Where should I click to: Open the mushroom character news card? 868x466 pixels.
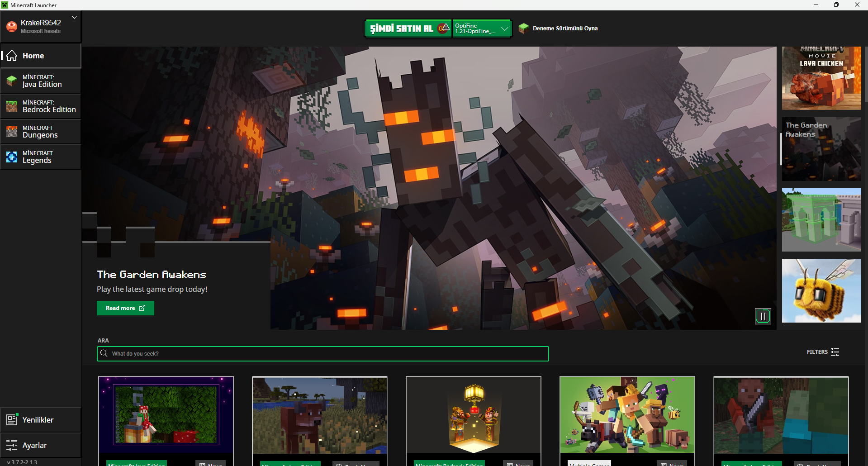click(166, 421)
